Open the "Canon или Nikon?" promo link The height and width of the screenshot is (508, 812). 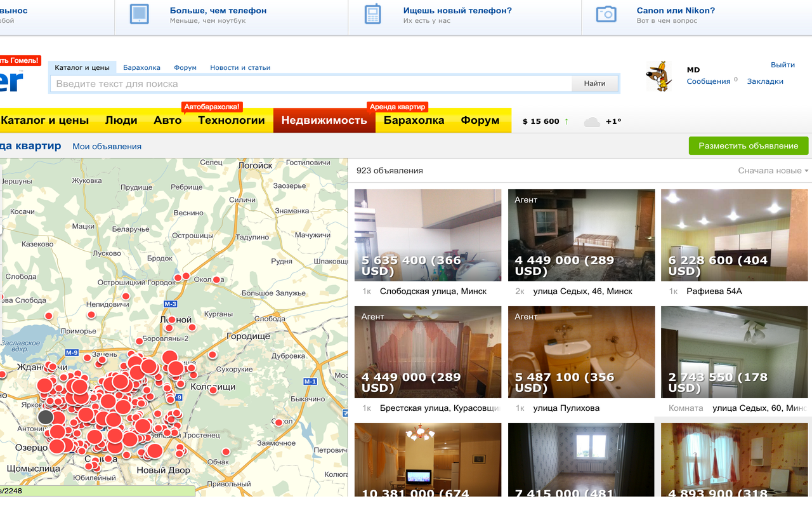pos(676,10)
